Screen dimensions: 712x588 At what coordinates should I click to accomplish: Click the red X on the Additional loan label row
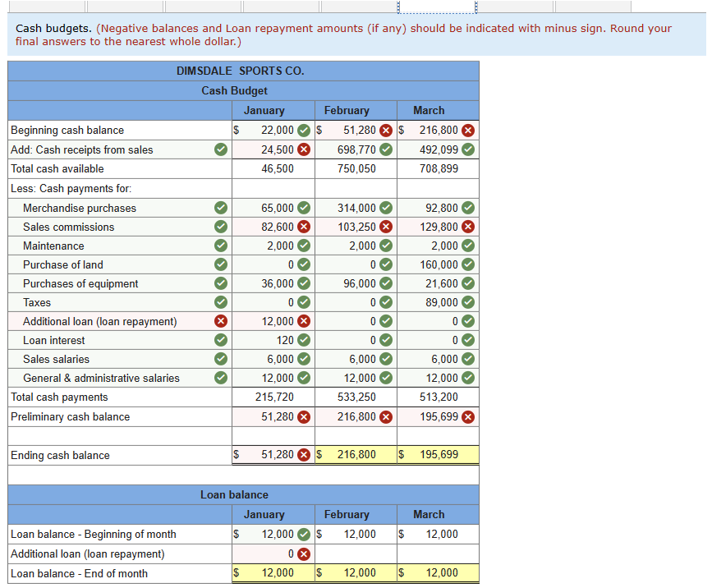tap(221, 321)
